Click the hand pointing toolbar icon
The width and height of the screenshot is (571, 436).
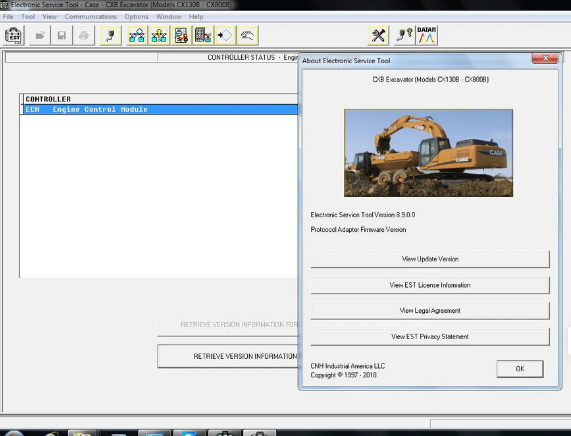247,36
